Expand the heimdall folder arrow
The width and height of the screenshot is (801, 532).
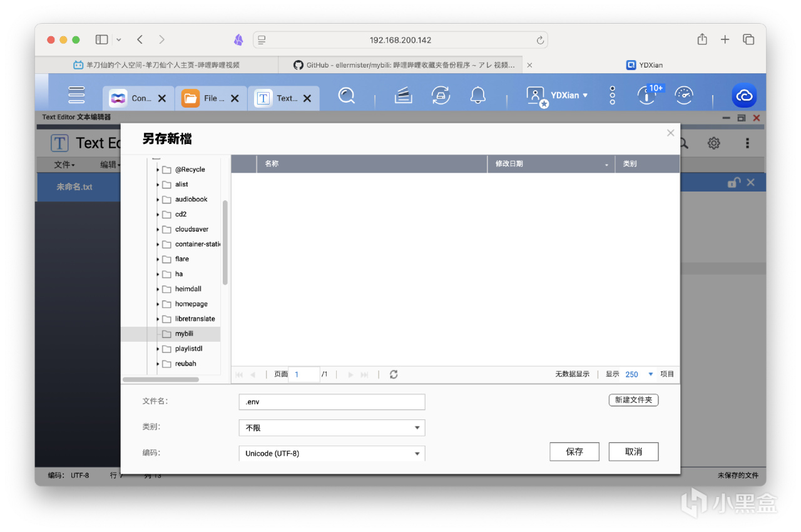[158, 289]
